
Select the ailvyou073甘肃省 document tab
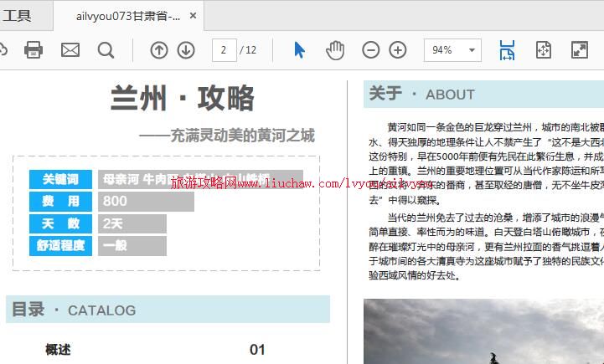click(127, 16)
